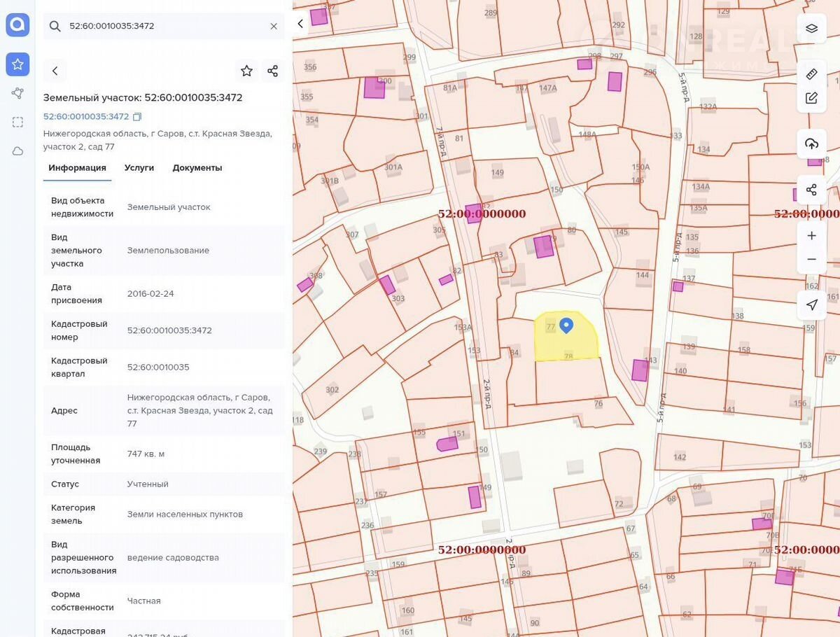Open the route graph sidebar icon

click(x=17, y=93)
